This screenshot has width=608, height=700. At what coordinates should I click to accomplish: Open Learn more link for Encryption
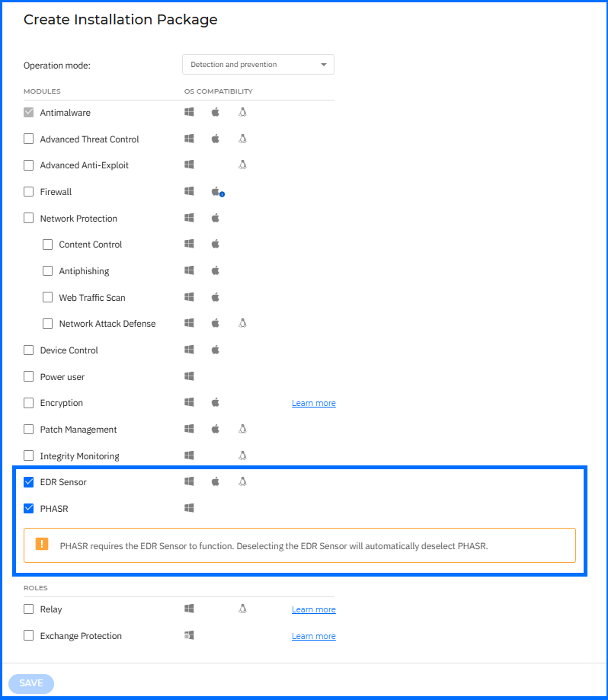click(x=313, y=403)
